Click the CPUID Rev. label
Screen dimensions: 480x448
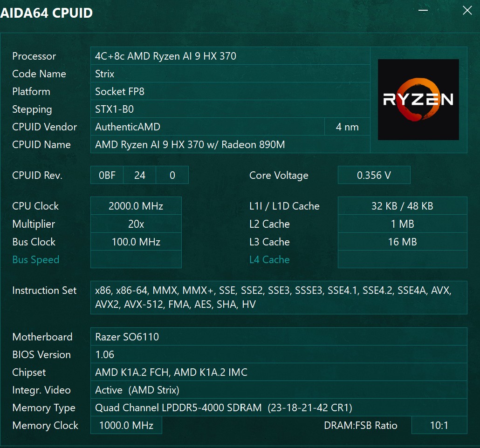tap(37, 175)
